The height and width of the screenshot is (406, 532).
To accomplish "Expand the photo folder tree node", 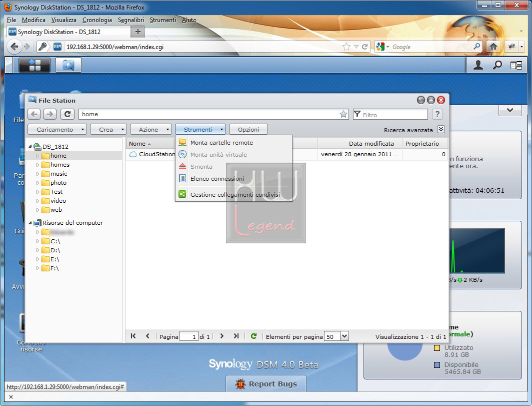I will [x=37, y=183].
